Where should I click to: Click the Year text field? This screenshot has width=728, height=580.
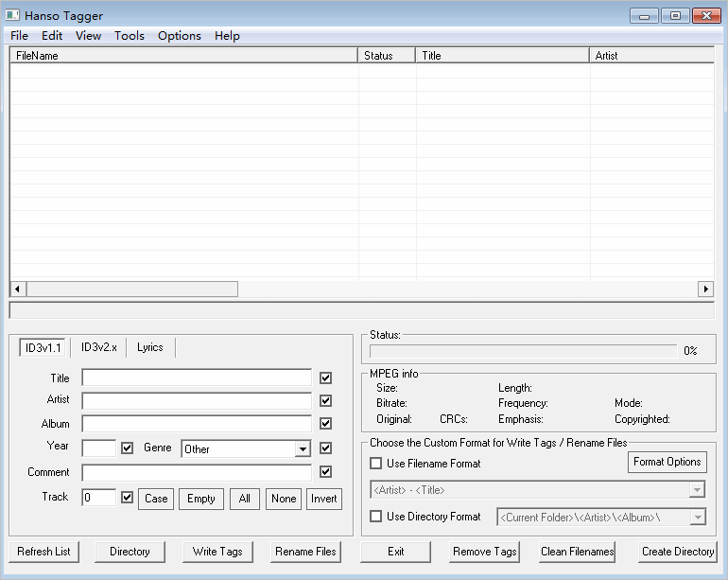[99, 448]
